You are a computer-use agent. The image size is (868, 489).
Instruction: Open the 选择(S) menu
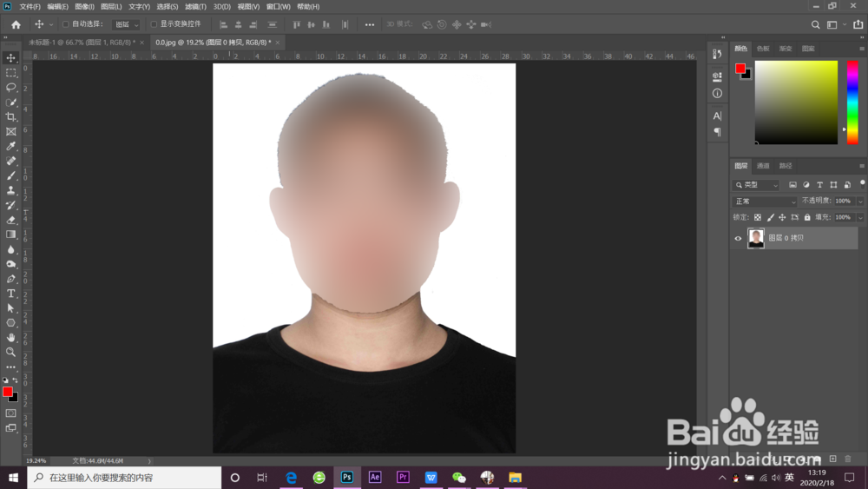[x=168, y=7]
